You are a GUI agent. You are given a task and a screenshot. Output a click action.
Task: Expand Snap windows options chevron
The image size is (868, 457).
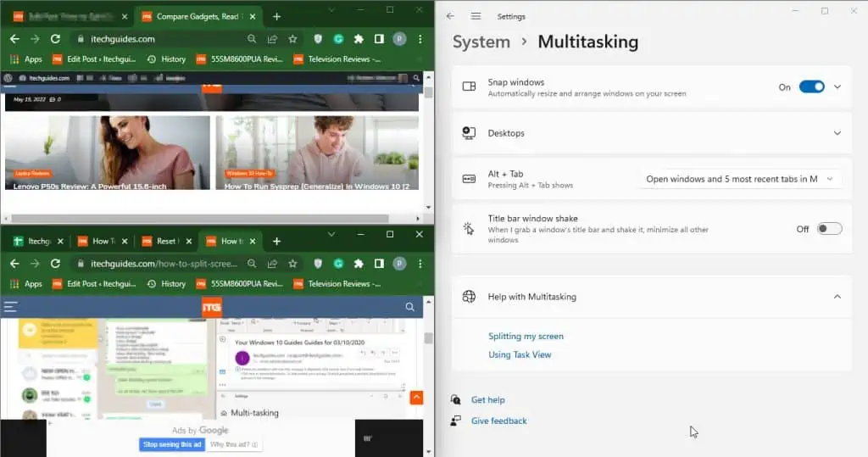pos(837,87)
